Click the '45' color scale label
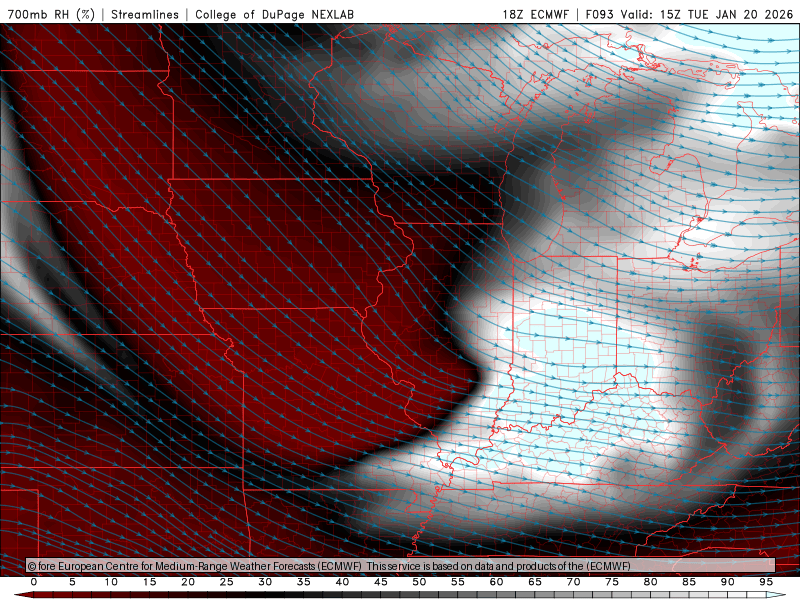This screenshot has height=600, width=800. (381, 582)
